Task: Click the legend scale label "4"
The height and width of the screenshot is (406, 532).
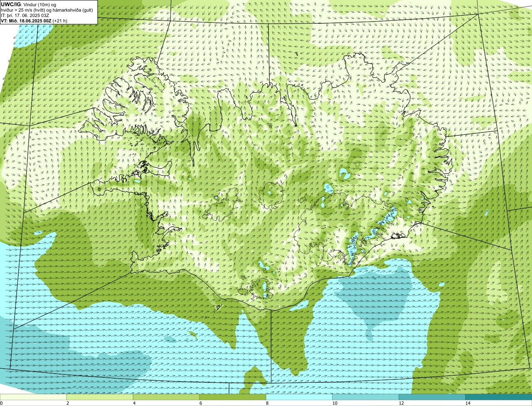Action: [x=134, y=403]
